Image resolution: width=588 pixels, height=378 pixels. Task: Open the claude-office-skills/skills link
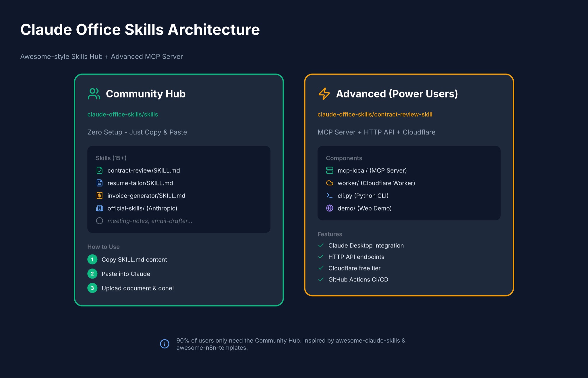(123, 114)
